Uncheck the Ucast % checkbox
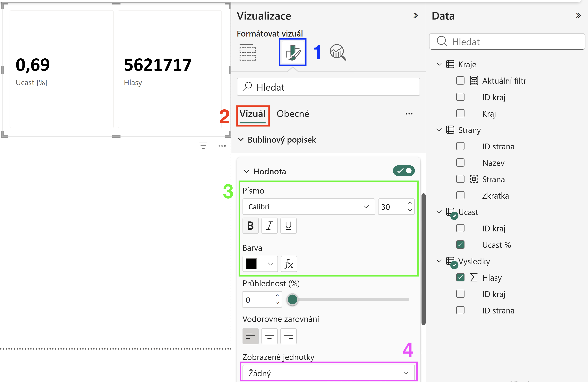588x382 pixels. [x=460, y=245]
